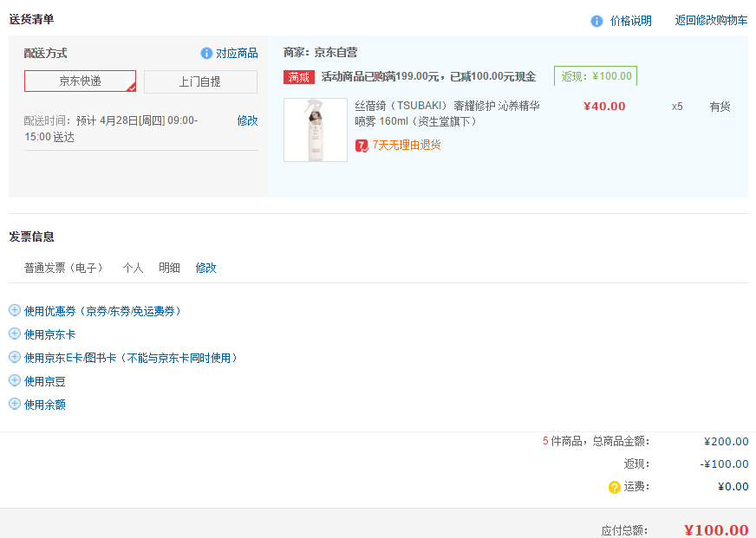Expand the 使用京豆 plus icon
756x538 pixels.
coord(15,380)
